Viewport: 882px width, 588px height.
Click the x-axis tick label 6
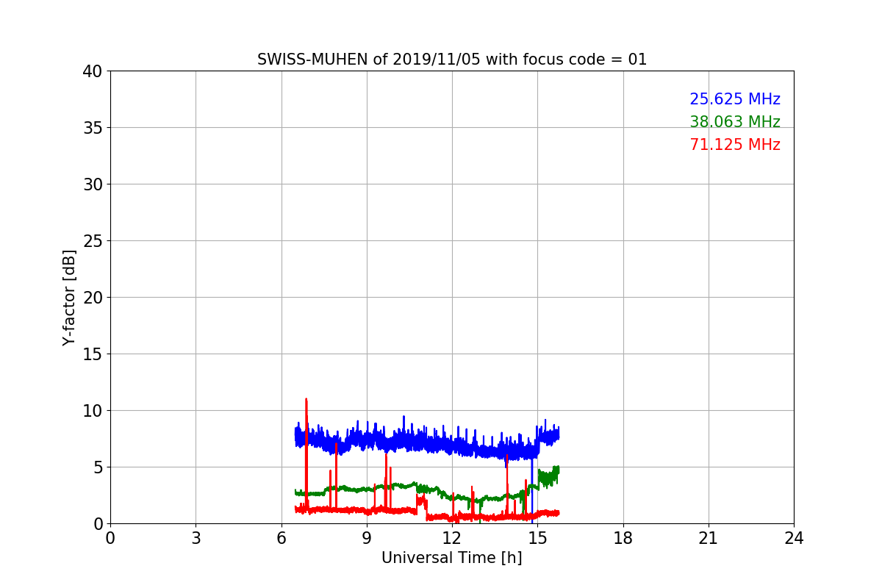[x=282, y=538]
